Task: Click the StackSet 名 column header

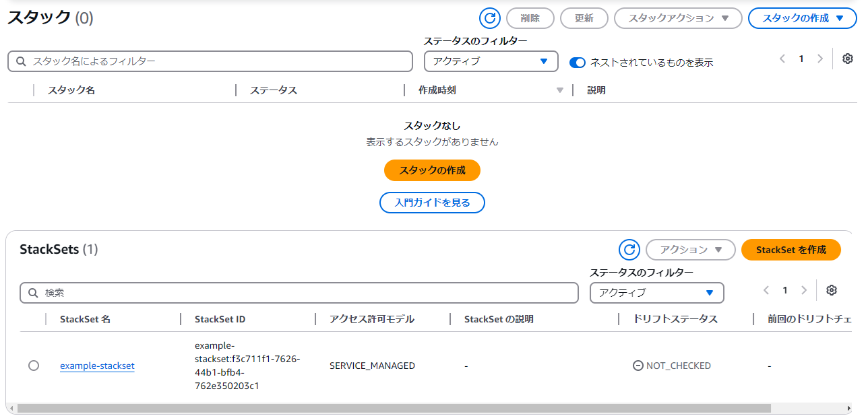Action: [85, 319]
